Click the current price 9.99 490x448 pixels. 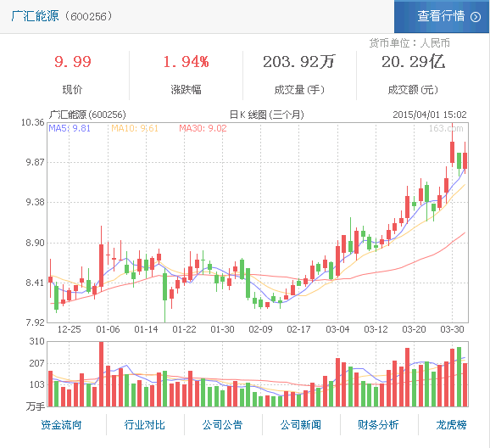(x=73, y=62)
